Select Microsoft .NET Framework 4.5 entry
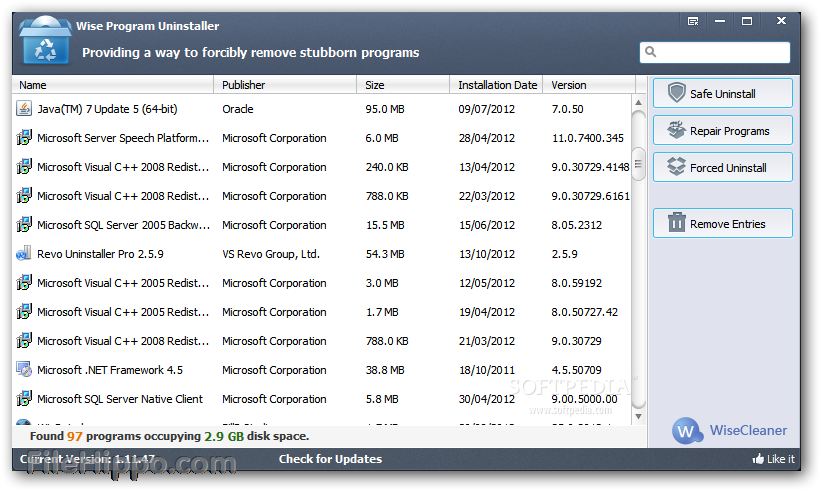 click(x=322, y=370)
